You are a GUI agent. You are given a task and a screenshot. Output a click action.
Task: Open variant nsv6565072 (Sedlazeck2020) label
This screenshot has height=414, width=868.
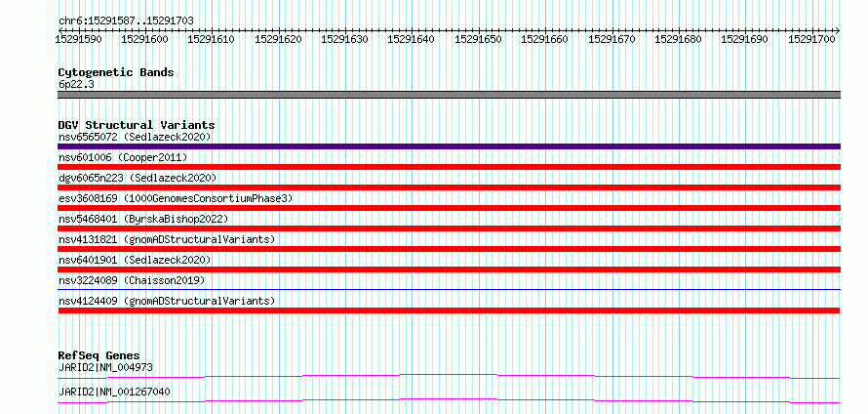click(135, 137)
